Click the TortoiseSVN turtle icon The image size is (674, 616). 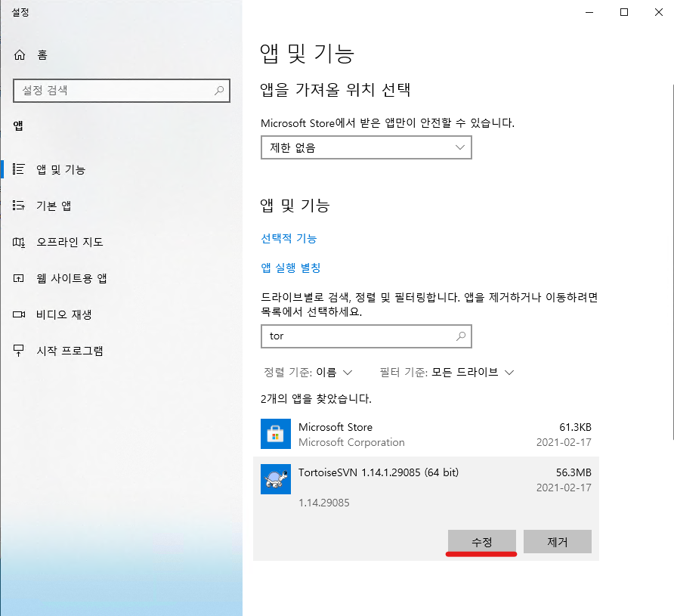click(x=276, y=479)
